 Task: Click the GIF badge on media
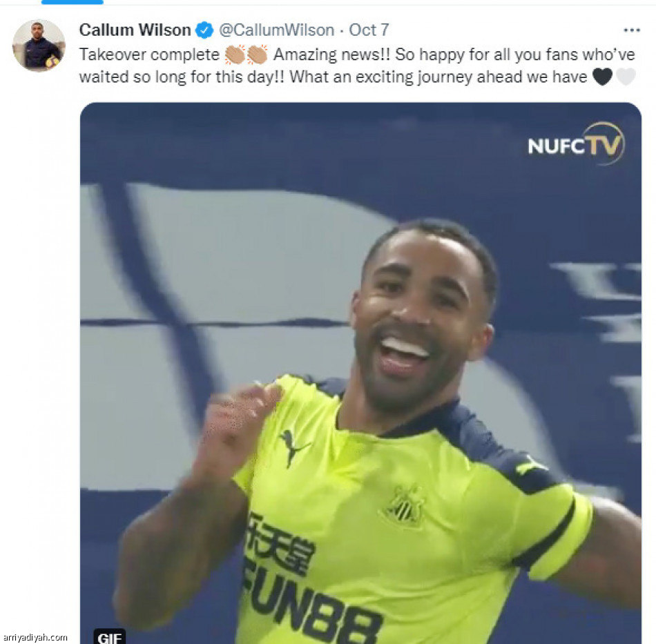pos(109,636)
